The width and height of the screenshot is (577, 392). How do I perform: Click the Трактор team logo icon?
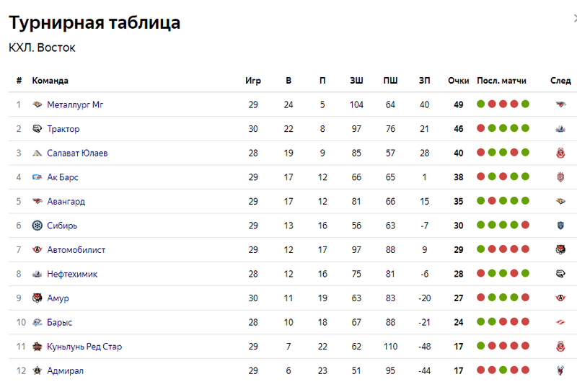tap(38, 129)
